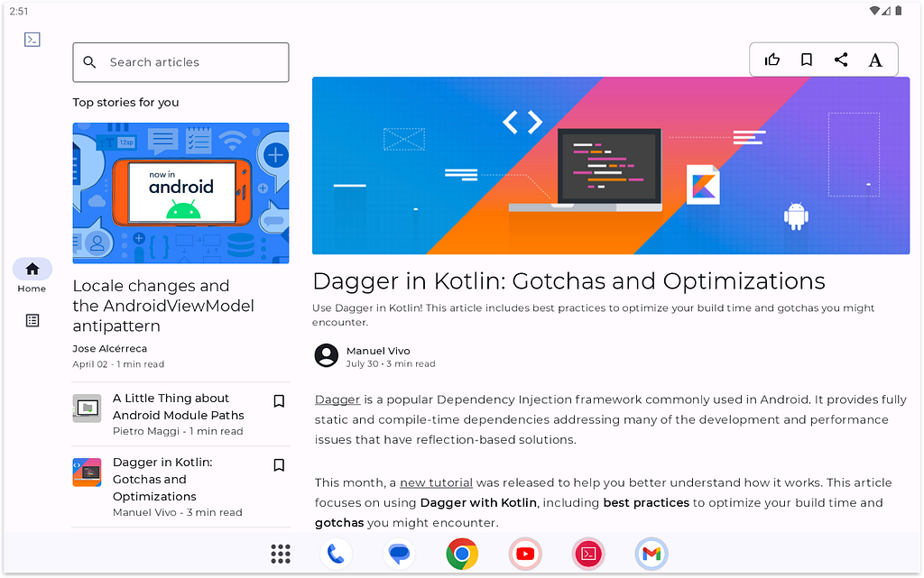Launch the Phone app from taskbar
This screenshot has width=924, height=578.
(336, 554)
